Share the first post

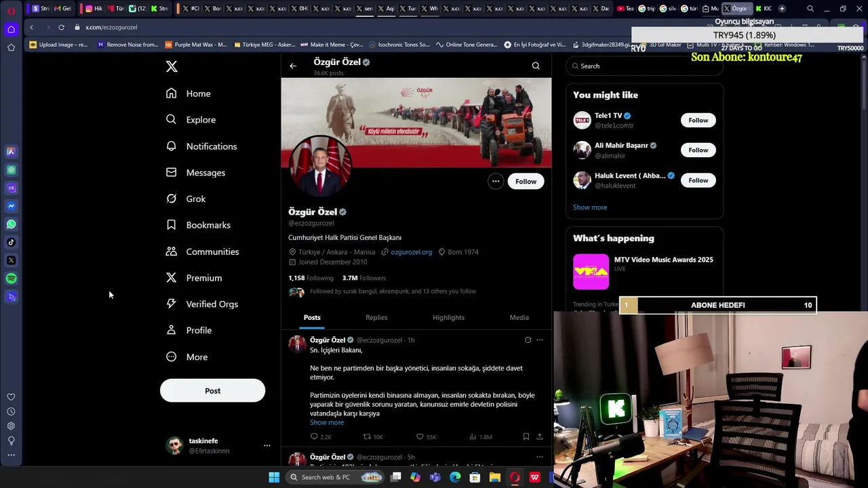540,437
